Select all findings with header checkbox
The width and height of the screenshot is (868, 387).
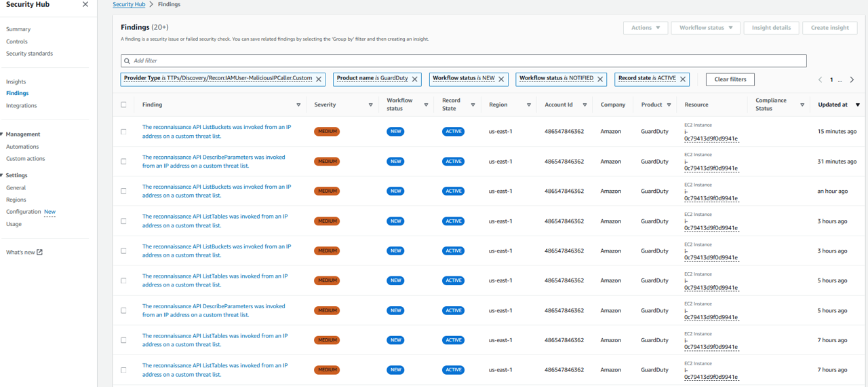tap(123, 105)
